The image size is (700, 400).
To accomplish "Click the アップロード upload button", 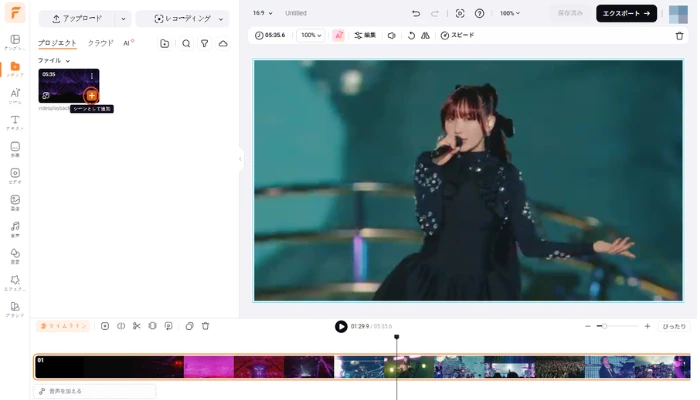I will (77, 19).
